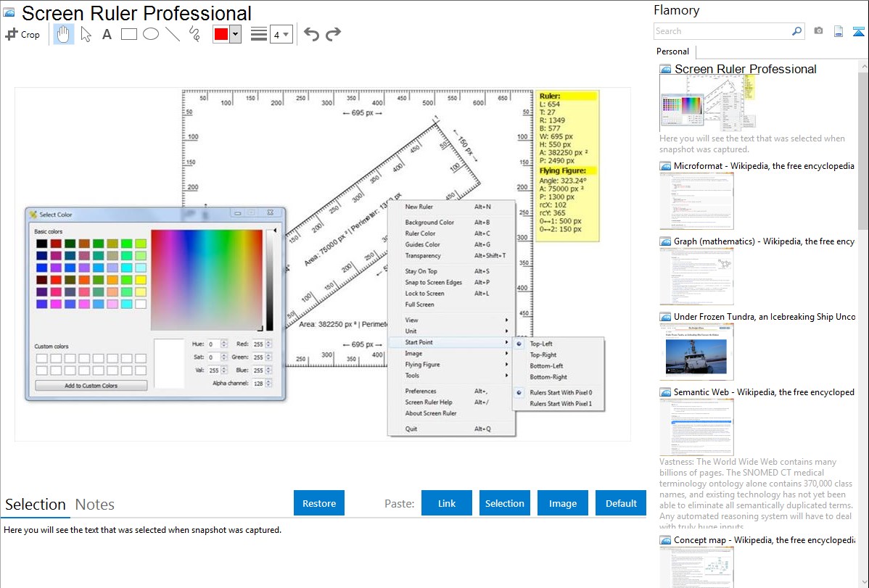Select the Crop tool
The width and height of the screenshot is (869, 588).
(x=22, y=34)
